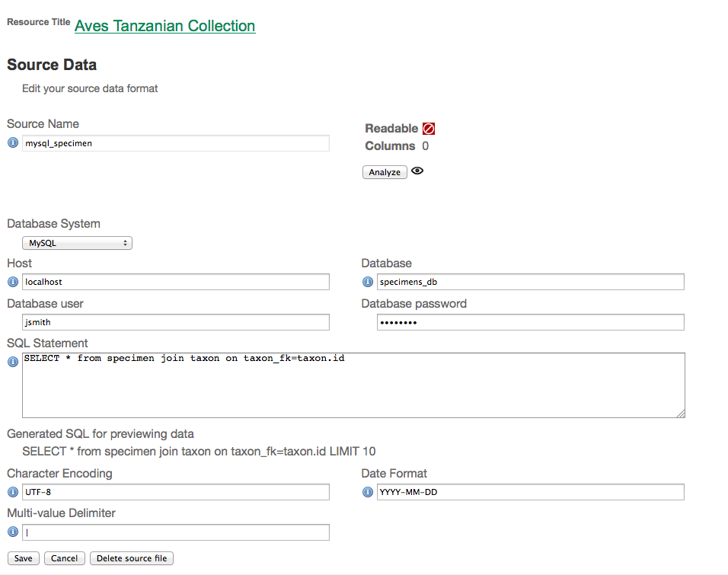Click the eye preview icon beside Analyze

click(x=417, y=171)
